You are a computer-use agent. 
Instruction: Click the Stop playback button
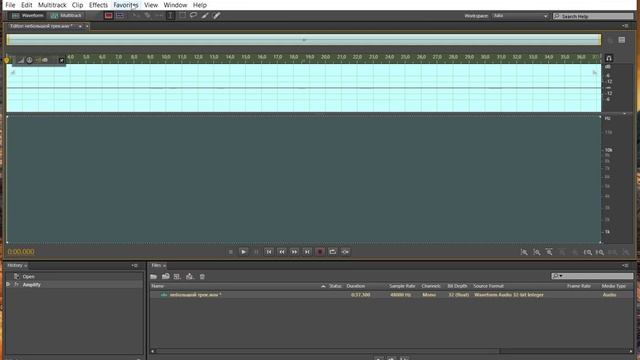[x=231, y=252]
